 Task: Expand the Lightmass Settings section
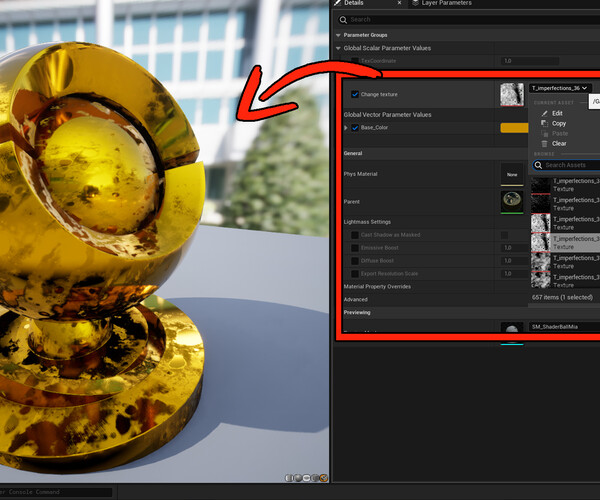[367, 222]
